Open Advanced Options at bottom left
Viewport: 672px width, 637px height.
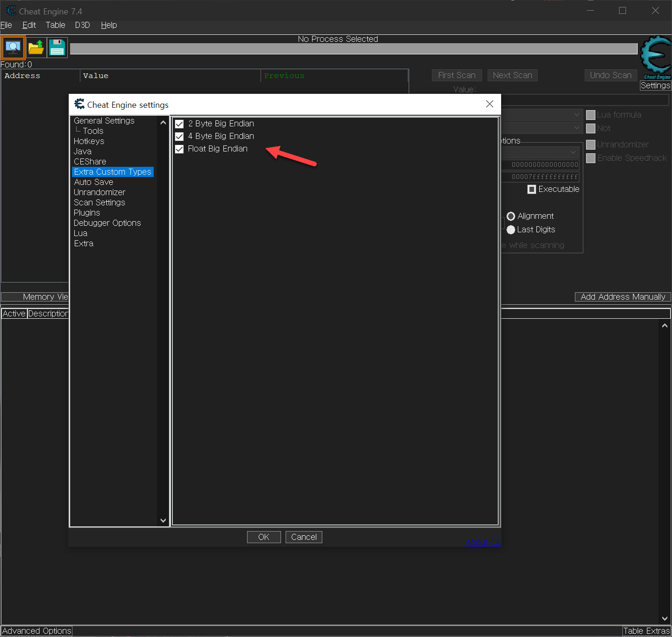pyautogui.click(x=37, y=631)
